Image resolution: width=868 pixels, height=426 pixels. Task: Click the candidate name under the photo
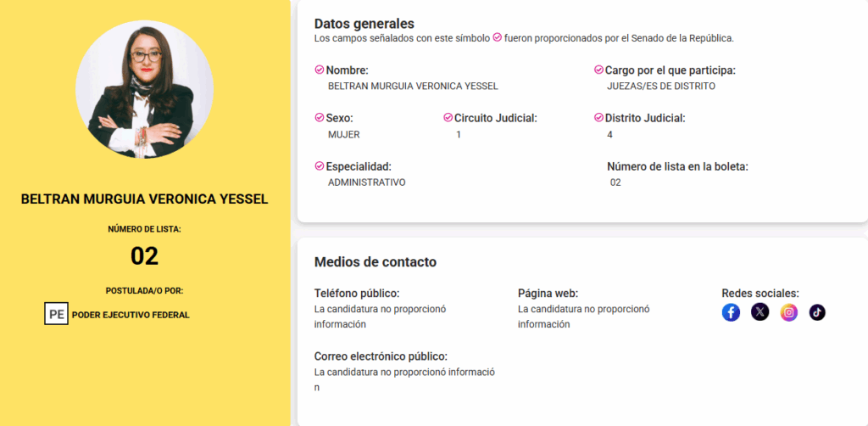point(144,199)
